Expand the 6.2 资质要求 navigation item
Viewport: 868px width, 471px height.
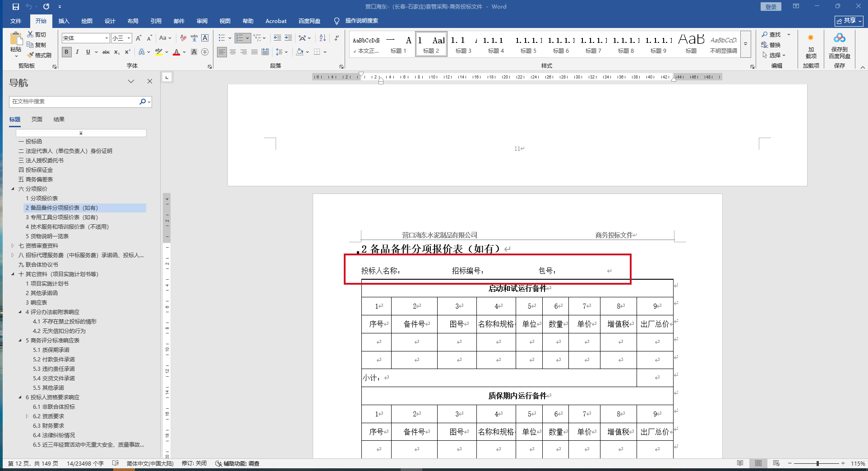pyautogui.click(x=27, y=416)
